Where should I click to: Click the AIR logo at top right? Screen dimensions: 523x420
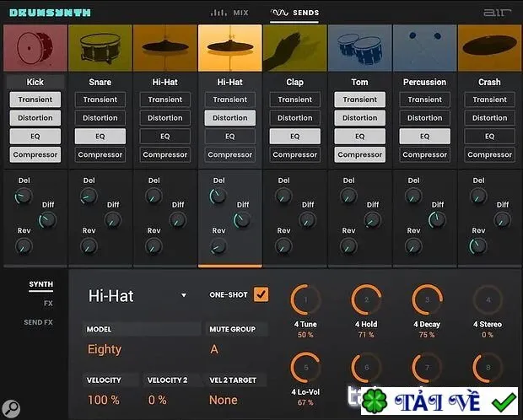point(497,13)
